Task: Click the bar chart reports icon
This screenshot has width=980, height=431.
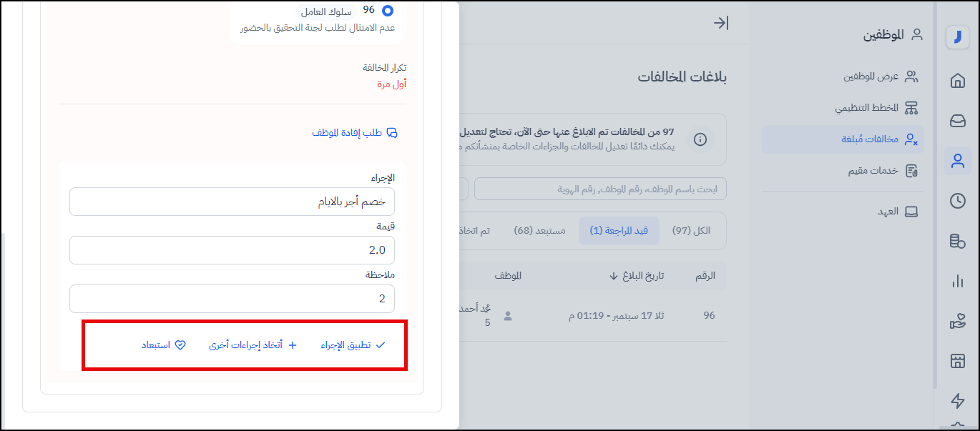Action: pyautogui.click(x=957, y=282)
